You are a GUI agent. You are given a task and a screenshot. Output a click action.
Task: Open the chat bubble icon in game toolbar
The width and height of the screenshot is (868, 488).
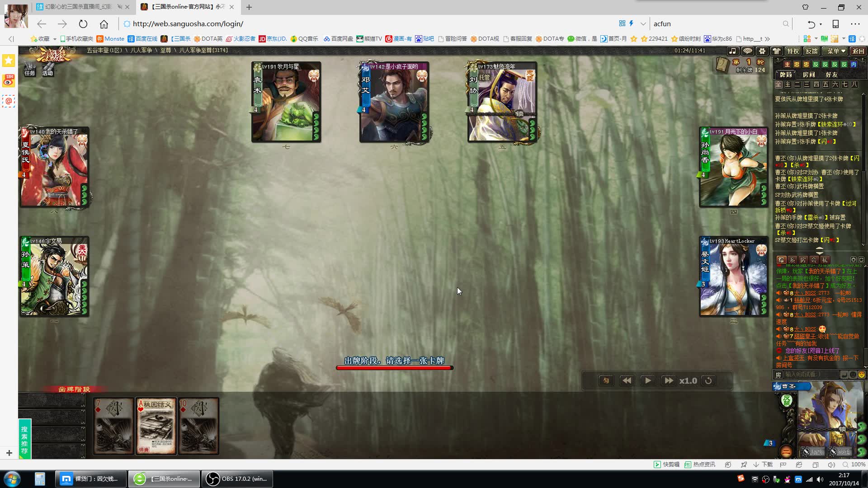(x=747, y=51)
